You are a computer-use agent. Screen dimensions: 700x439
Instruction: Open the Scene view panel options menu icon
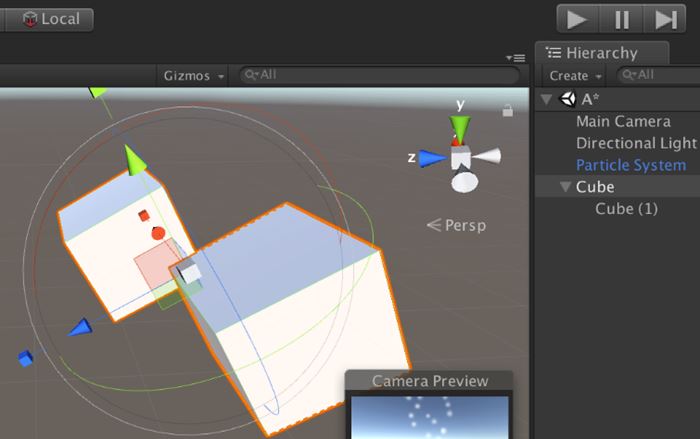pos(516,57)
